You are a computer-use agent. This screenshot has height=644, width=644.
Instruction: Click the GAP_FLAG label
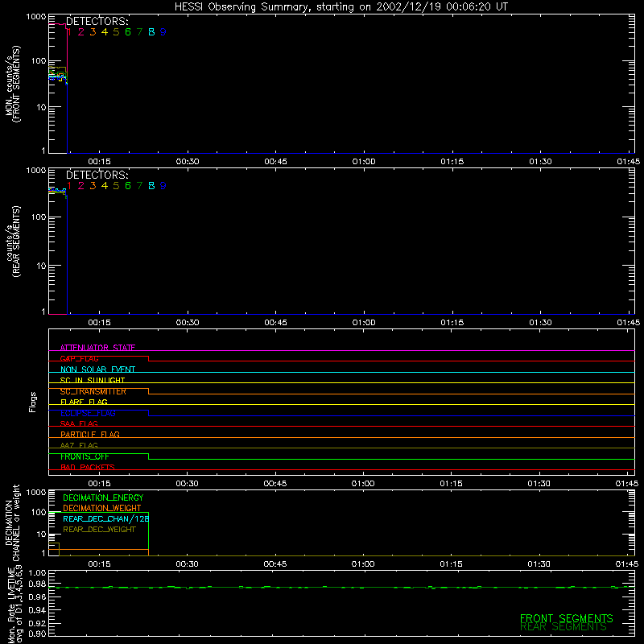pyautogui.click(x=79, y=358)
